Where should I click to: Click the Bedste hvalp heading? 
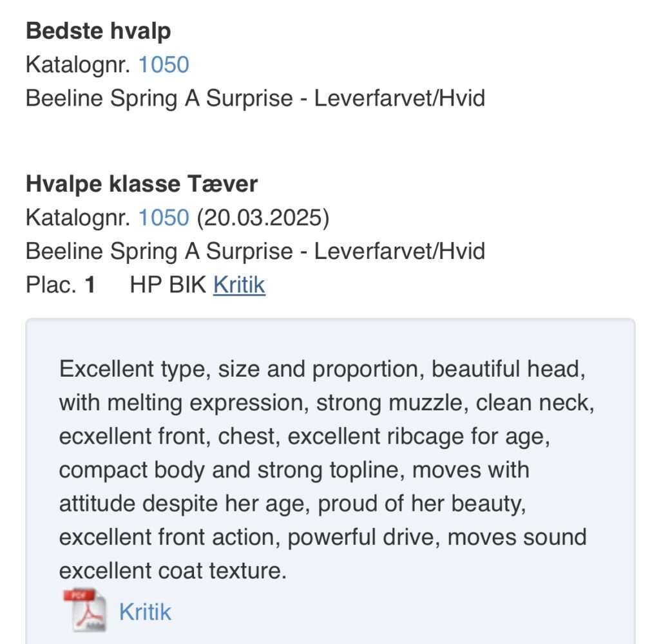click(98, 31)
